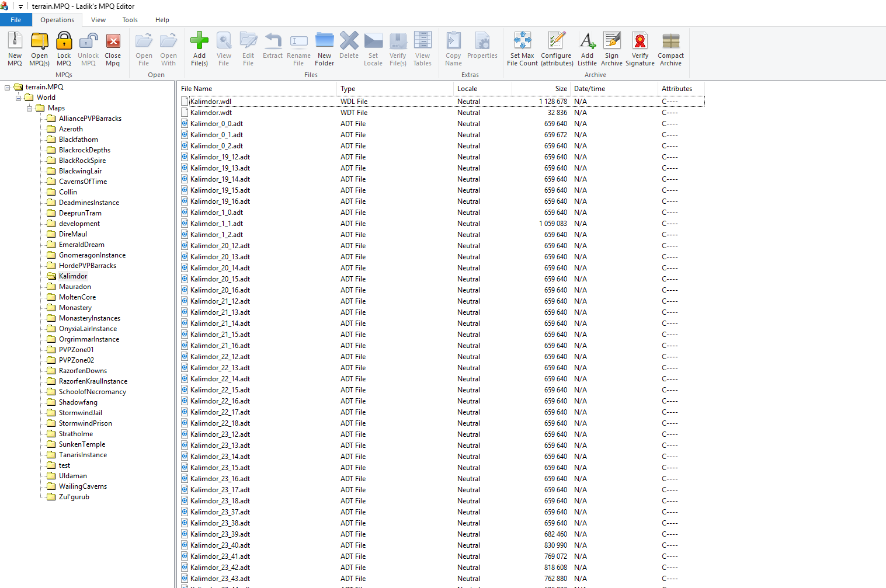Viewport: 886px width, 588px height.
Task: Select the Uldaman folder in the tree
Action: tap(72, 476)
